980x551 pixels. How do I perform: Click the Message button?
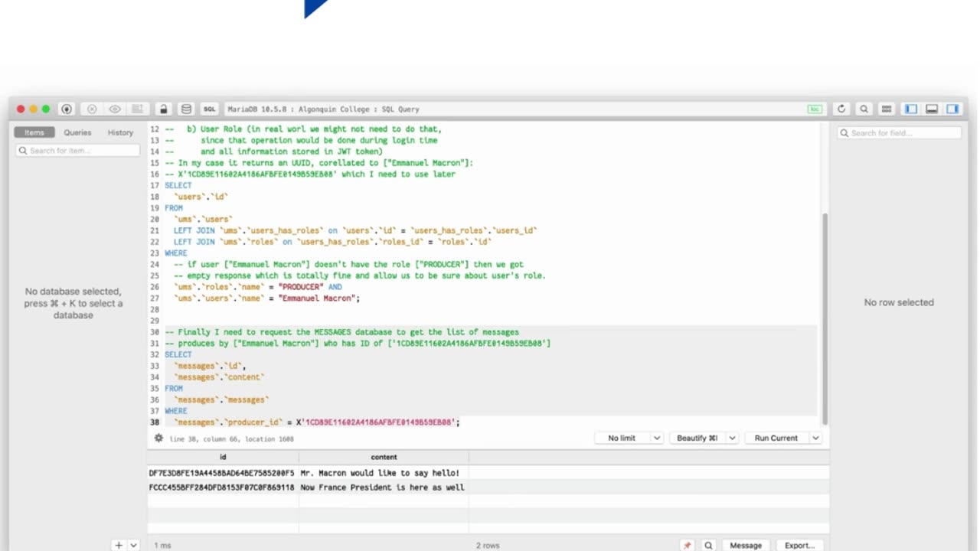coord(746,546)
